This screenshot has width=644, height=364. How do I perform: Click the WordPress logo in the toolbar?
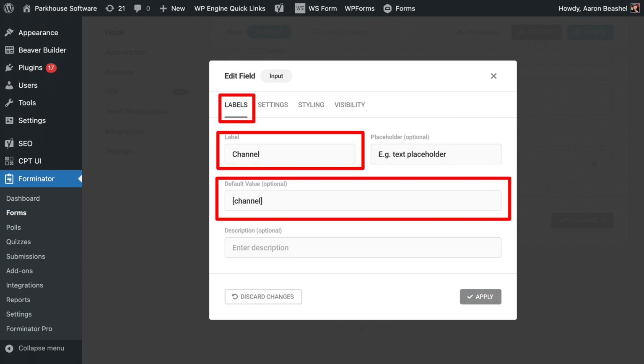[x=8, y=8]
